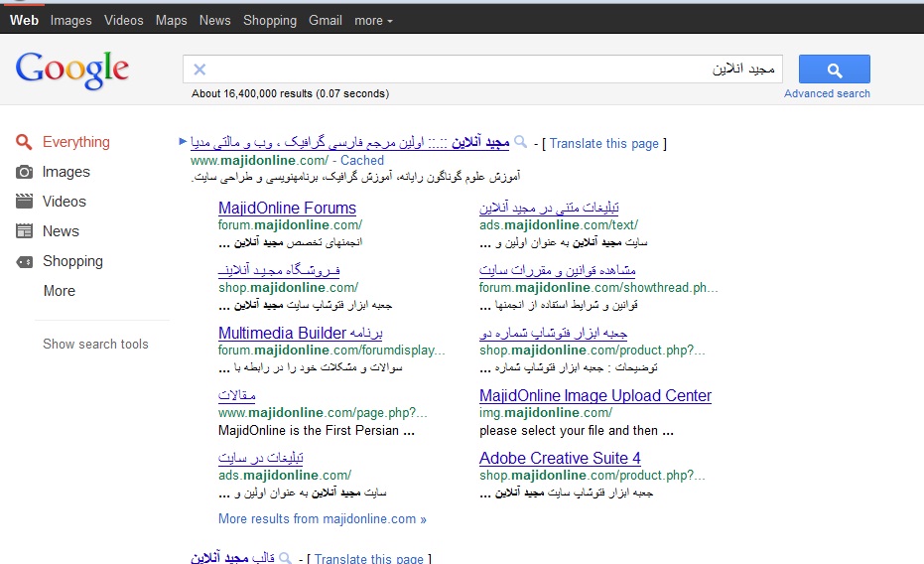
Task: Click preview magnifier icon beside bottom result title
Action: pos(285,557)
